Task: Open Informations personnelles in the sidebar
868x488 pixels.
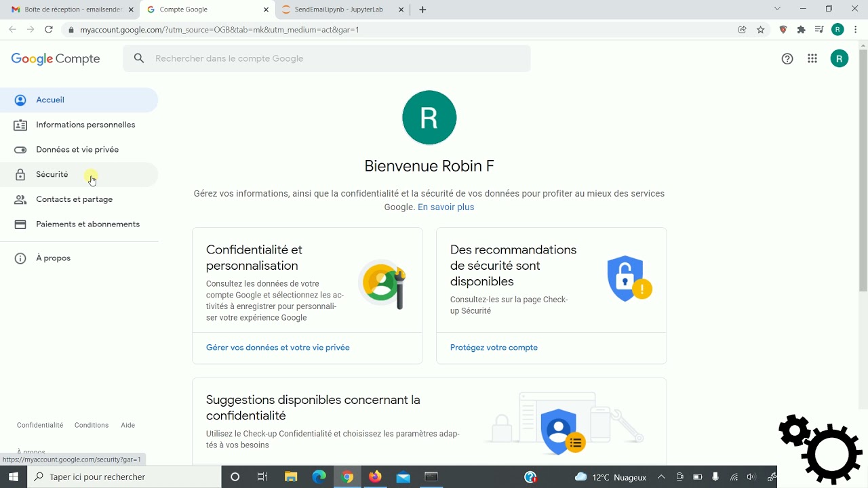Action: click(79, 125)
